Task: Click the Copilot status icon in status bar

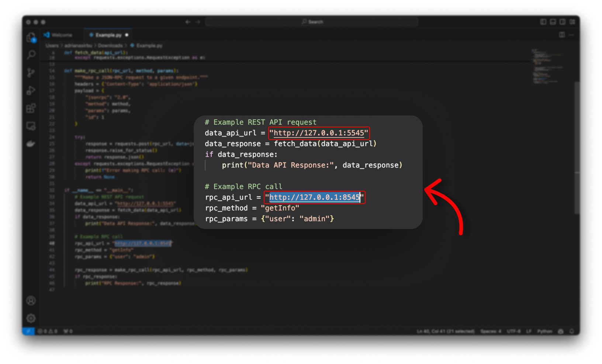Action: (561, 331)
